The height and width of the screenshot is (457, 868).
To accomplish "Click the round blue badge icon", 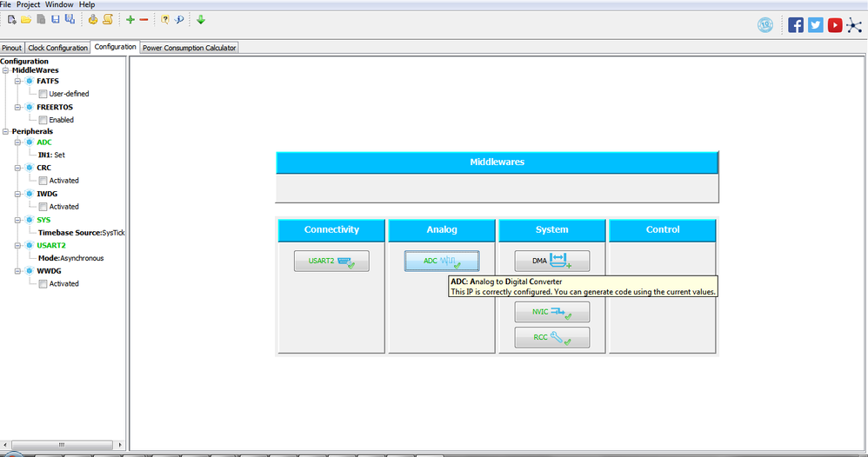I will [x=765, y=25].
